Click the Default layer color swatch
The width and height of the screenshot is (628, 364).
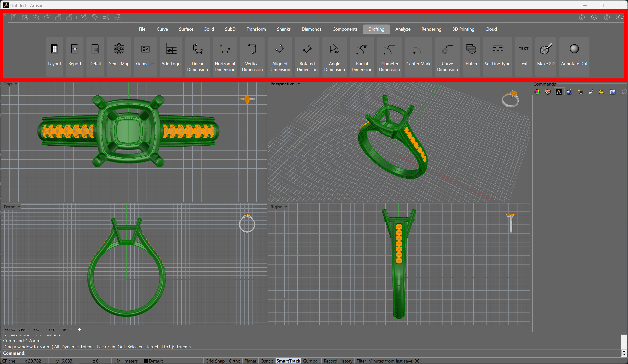146,361
